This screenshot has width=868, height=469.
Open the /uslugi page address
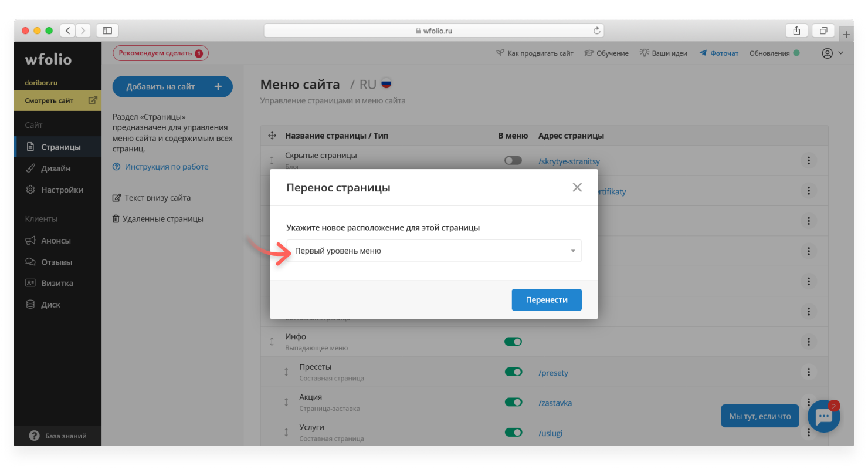pos(551,433)
